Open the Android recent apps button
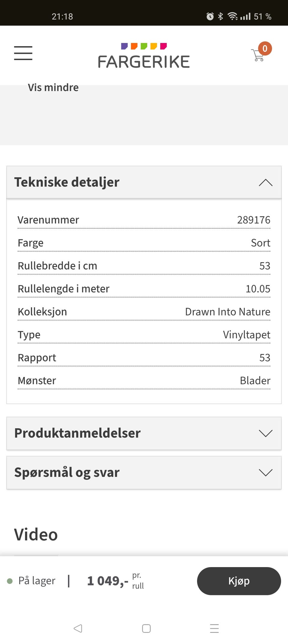Viewport: 288px width, 644px height. [214, 628]
